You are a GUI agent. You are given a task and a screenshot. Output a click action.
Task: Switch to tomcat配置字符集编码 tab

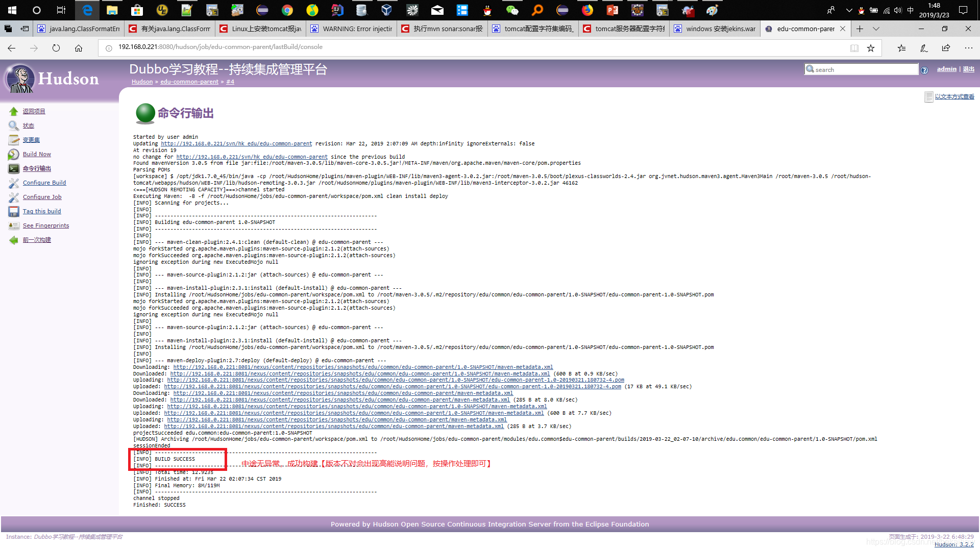click(x=533, y=29)
